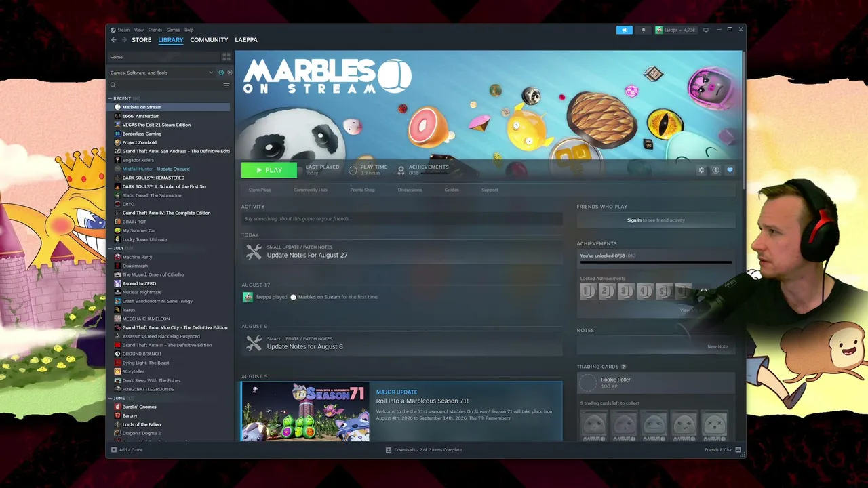
Task: Click the play time clock icon
Action: click(x=353, y=169)
